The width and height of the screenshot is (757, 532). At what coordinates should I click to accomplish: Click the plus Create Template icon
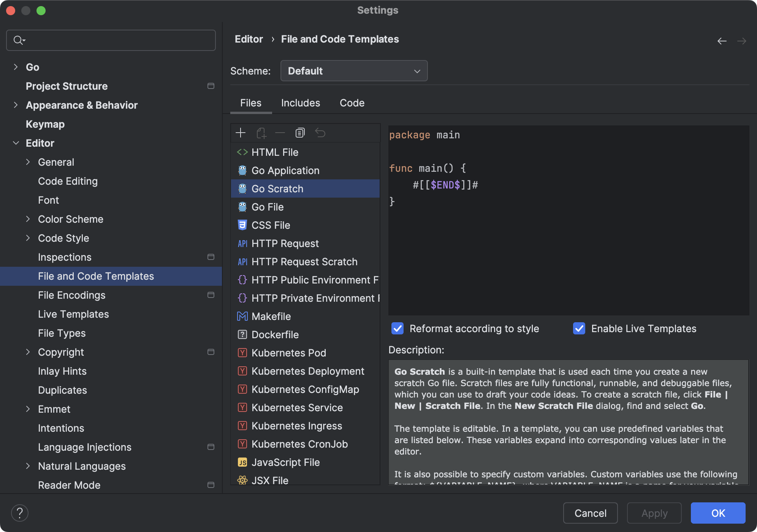click(x=241, y=133)
